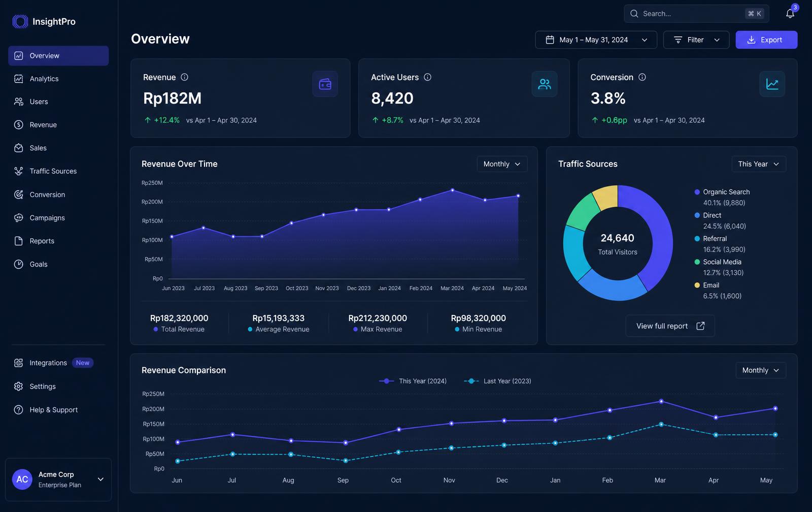Open the Filter dropdown
Image resolution: width=812 pixels, height=512 pixels.
(696, 40)
